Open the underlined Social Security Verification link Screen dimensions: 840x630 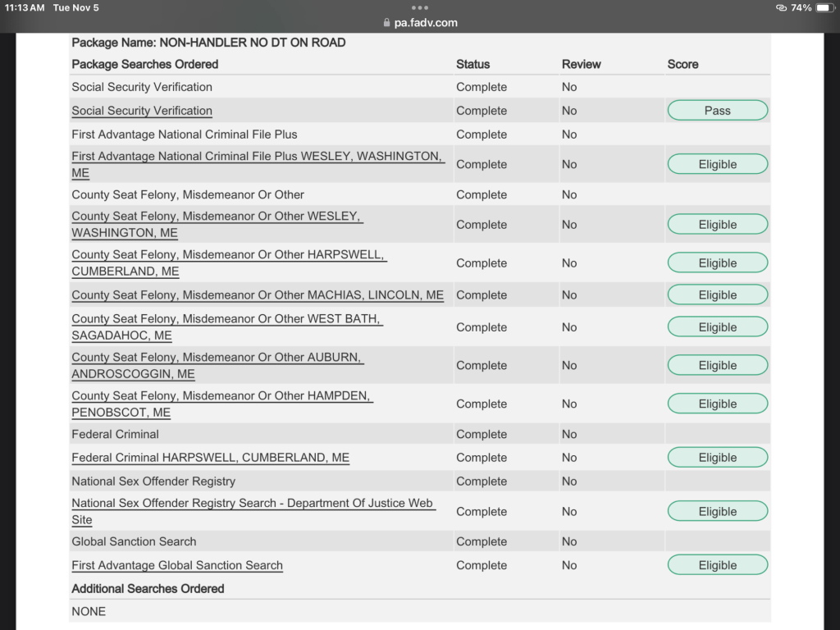coord(142,111)
